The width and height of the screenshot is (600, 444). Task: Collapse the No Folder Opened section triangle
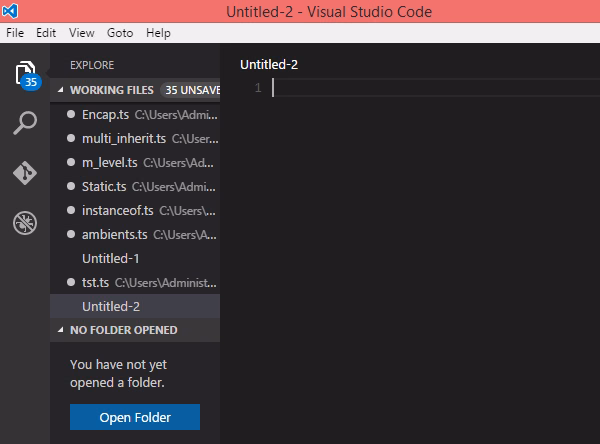coord(60,330)
